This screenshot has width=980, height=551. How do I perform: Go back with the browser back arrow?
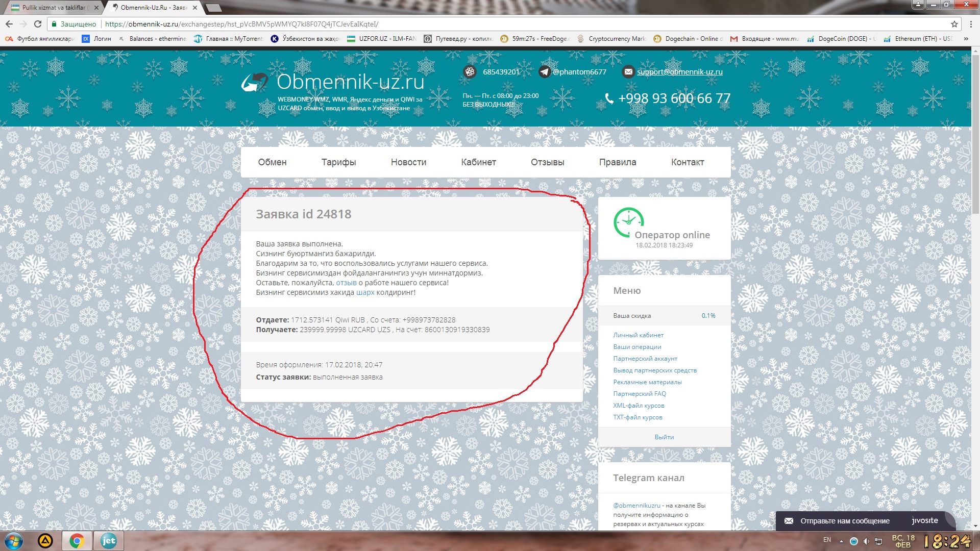(x=9, y=24)
